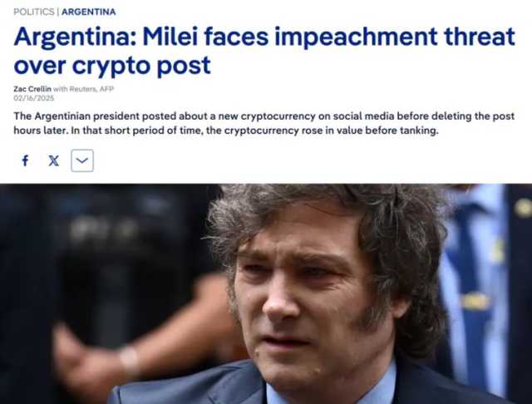Click summary sentence starting 'The Argentinian president posted'

[x=264, y=116]
